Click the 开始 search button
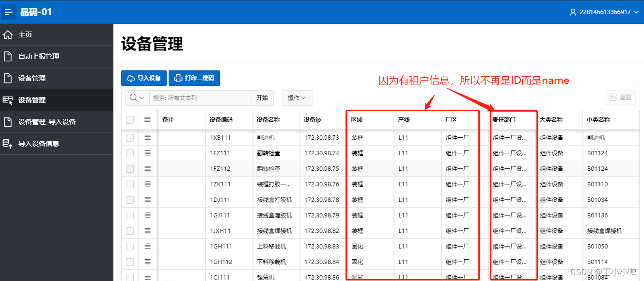Screen dimensions: 644x281 click(x=262, y=98)
